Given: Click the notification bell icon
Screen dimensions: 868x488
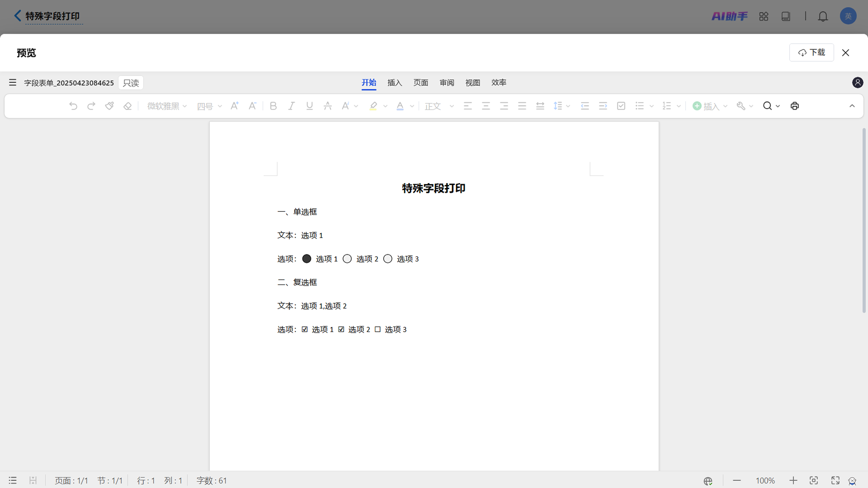Looking at the screenshot, I should pos(823,16).
